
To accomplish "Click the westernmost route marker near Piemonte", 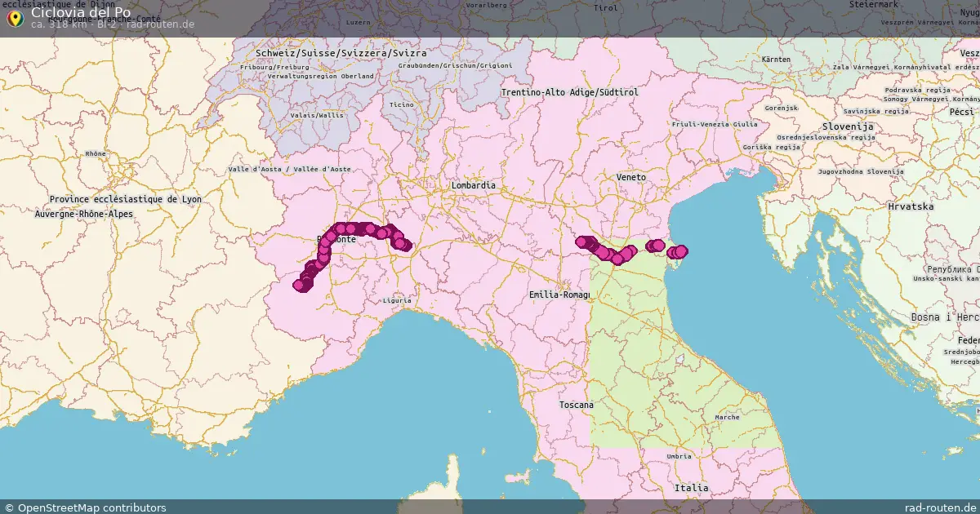I will [299, 286].
